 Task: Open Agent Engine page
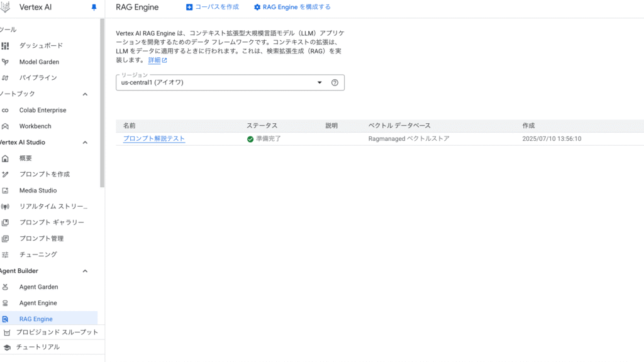[x=38, y=303]
